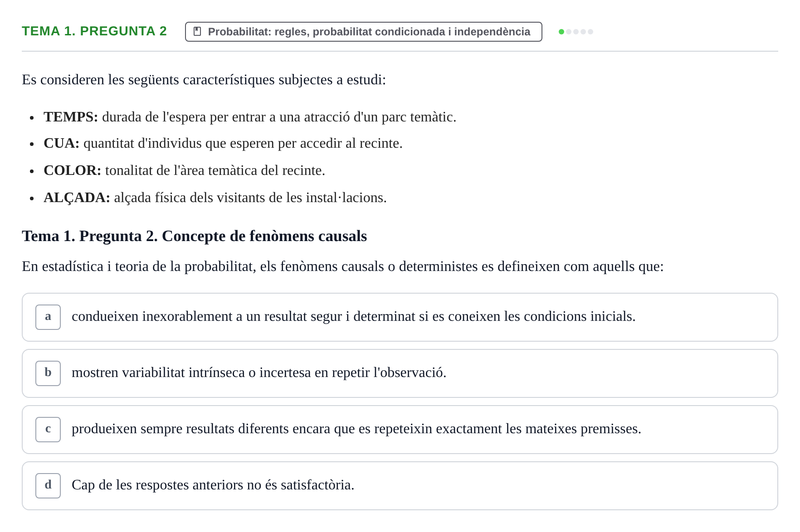
Task: Click answer text about condicions inicials
Action: [x=354, y=316]
